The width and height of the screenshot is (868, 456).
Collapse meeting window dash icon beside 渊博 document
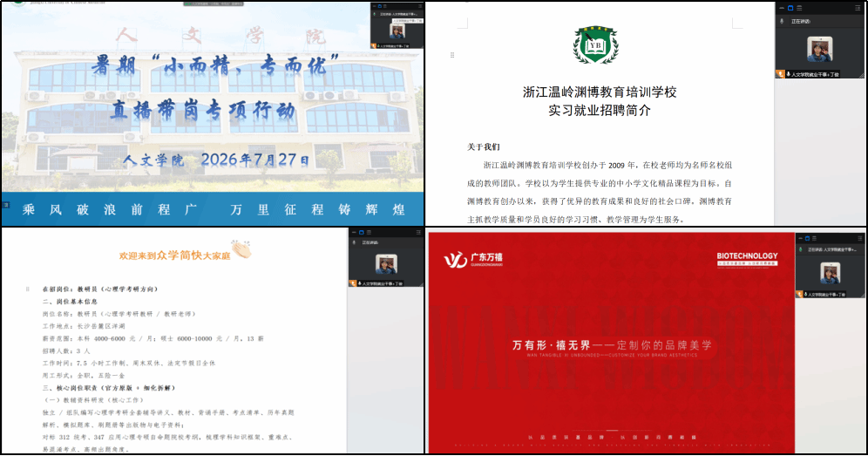coord(782,9)
